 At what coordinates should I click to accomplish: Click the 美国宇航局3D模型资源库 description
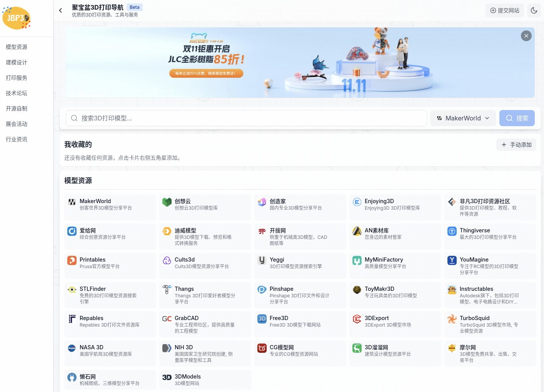106,354
